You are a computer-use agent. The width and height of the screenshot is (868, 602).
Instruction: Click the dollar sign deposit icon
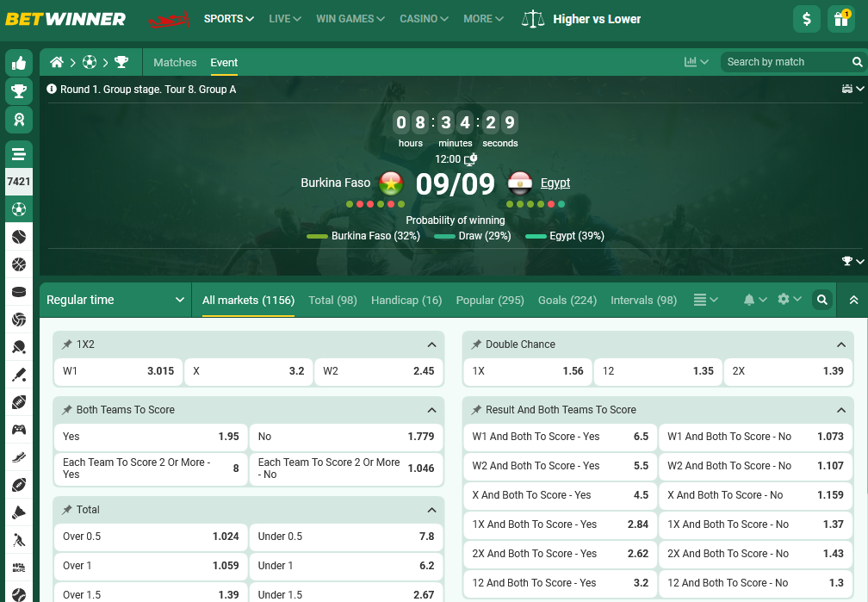[x=806, y=19]
